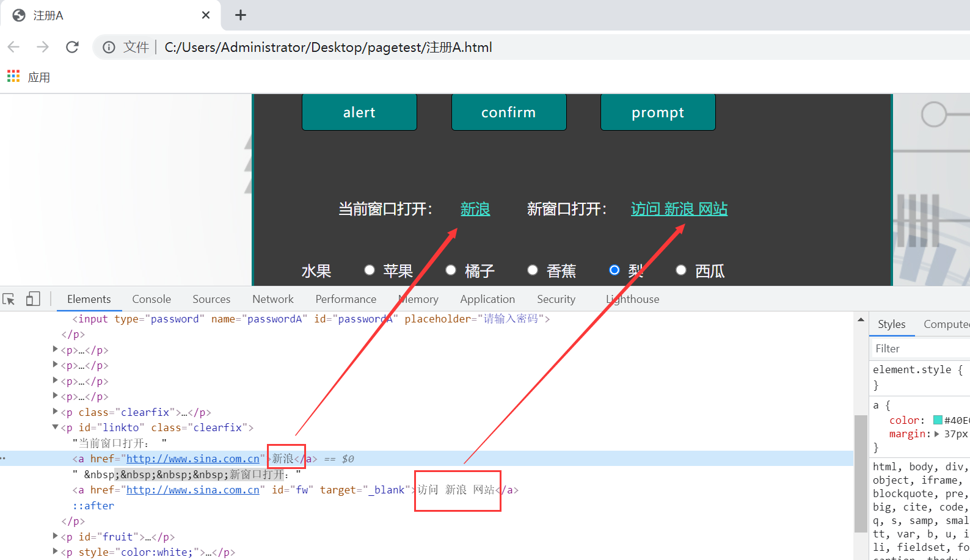
Task: Open the 新浪 link on the page
Action: click(475, 209)
